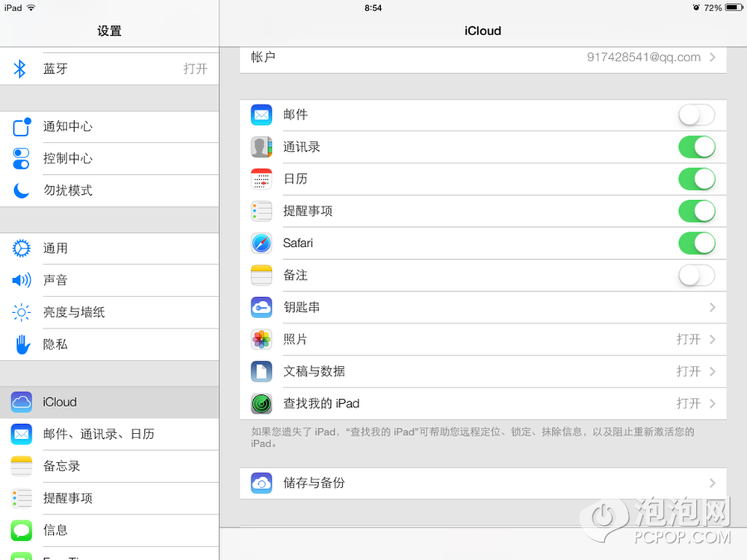The height and width of the screenshot is (560, 747).
Task: Select General (通用) in sidebar
Action: coord(110,248)
